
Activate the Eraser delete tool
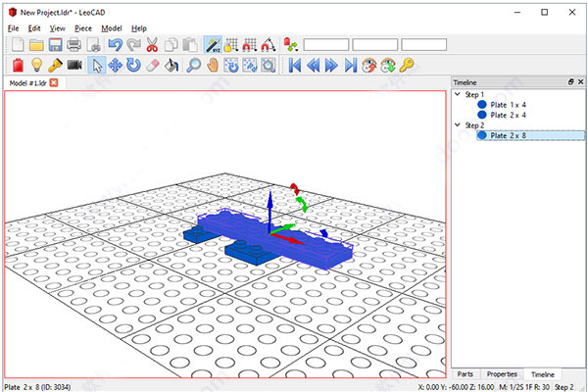pyautogui.click(x=151, y=66)
